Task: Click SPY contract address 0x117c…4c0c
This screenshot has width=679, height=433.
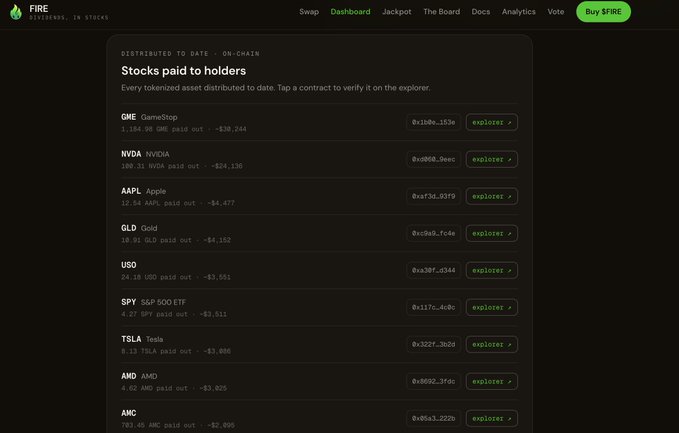Action: [x=433, y=307]
